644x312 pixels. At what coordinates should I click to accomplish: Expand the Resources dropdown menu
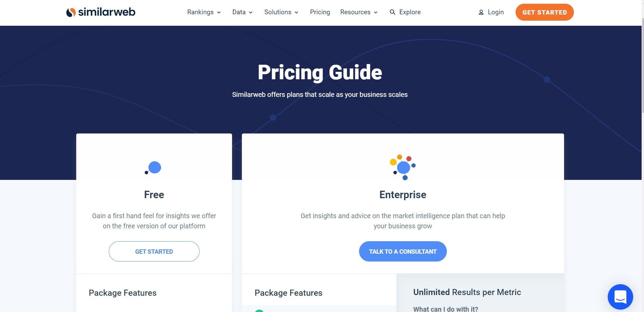pyautogui.click(x=359, y=12)
